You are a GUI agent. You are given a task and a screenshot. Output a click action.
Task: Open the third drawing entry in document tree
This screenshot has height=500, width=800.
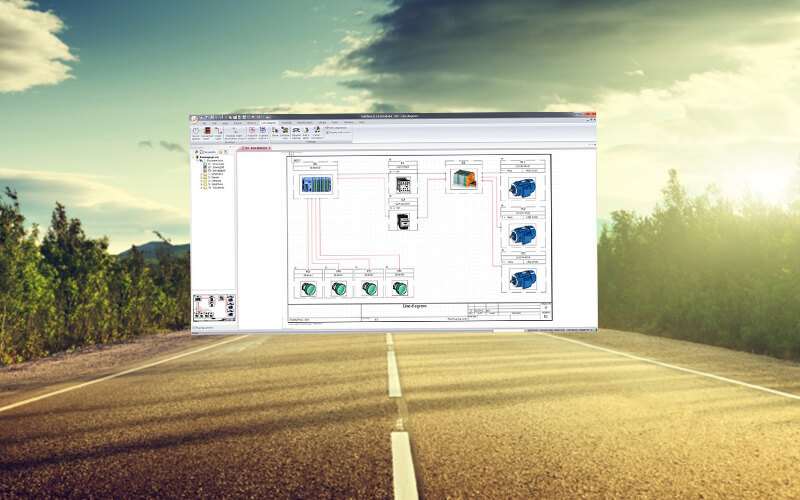tap(214, 170)
